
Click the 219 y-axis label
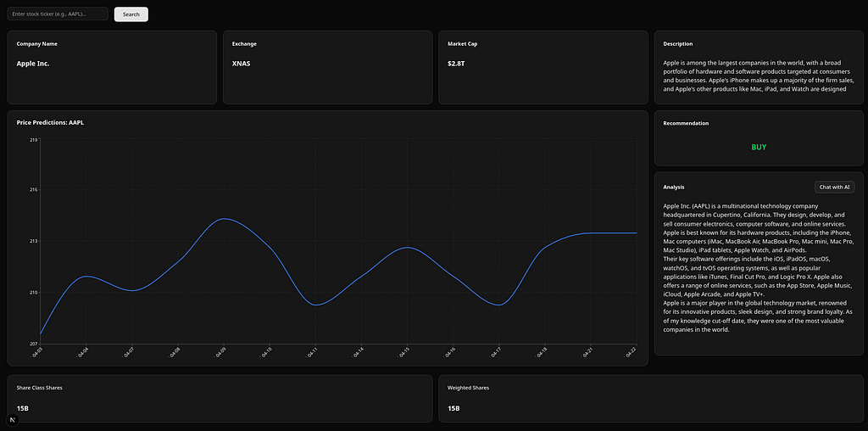tap(33, 140)
